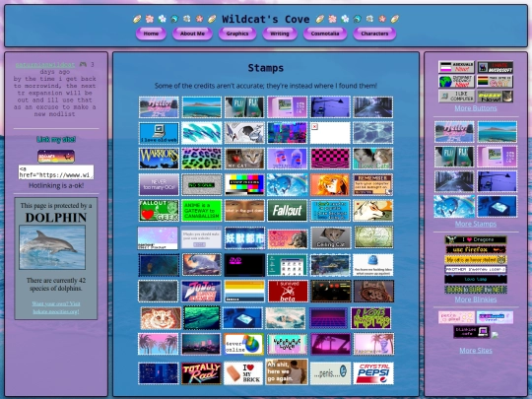Click the 'Ah shit, here we go again' stamp

point(287,371)
